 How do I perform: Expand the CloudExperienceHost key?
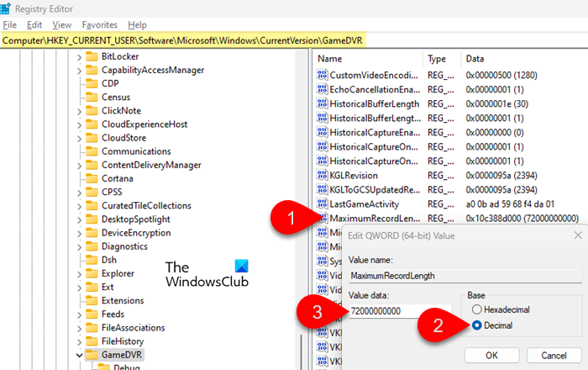pyautogui.click(x=79, y=125)
